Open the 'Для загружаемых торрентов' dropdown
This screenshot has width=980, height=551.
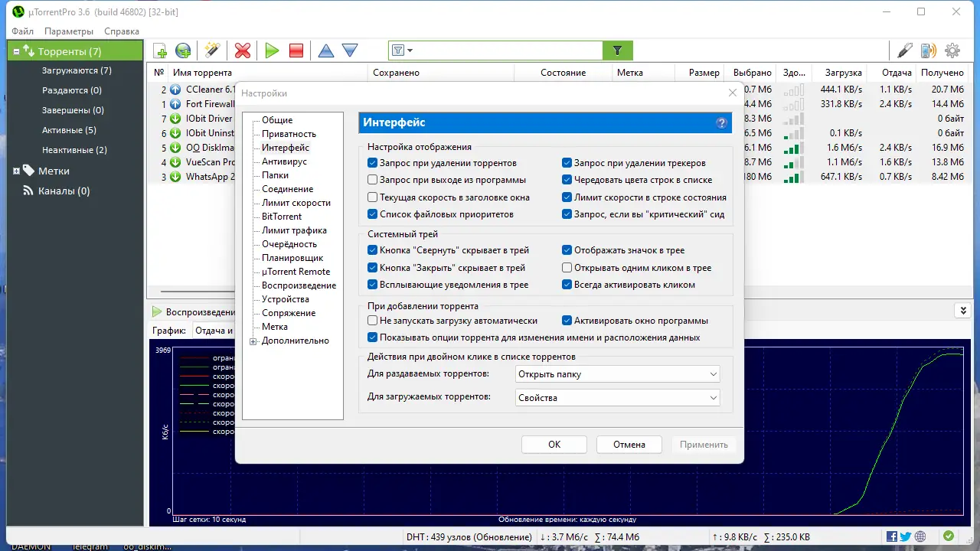(x=616, y=398)
